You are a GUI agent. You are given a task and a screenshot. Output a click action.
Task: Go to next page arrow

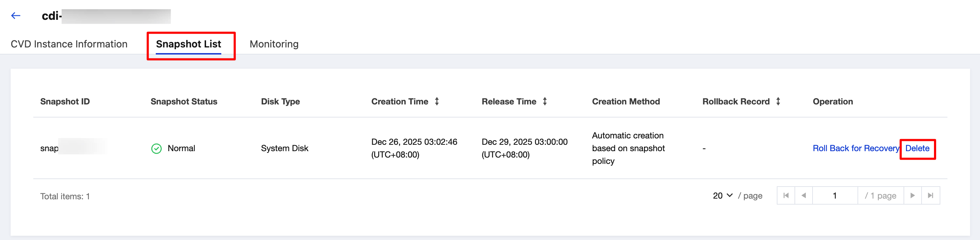pos(912,195)
